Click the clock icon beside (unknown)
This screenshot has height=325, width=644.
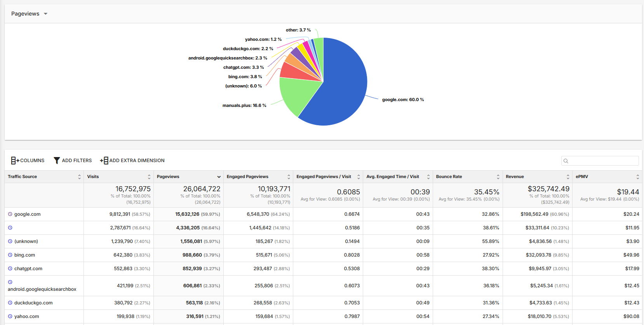click(10, 241)
